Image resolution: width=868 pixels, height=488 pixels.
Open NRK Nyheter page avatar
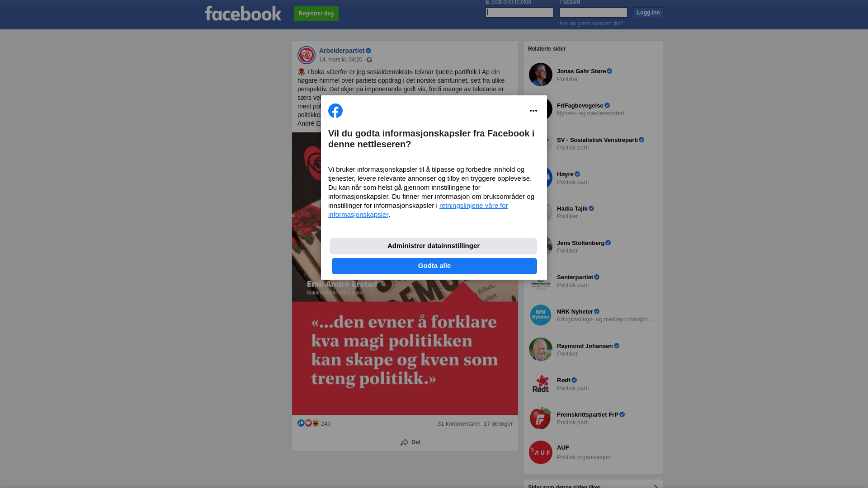[x=541, y=315]
